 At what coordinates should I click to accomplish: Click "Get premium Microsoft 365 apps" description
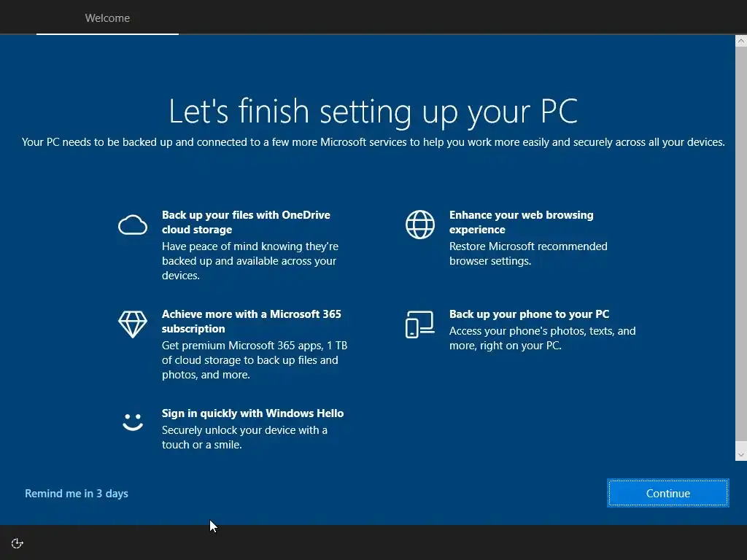point(255,360)
